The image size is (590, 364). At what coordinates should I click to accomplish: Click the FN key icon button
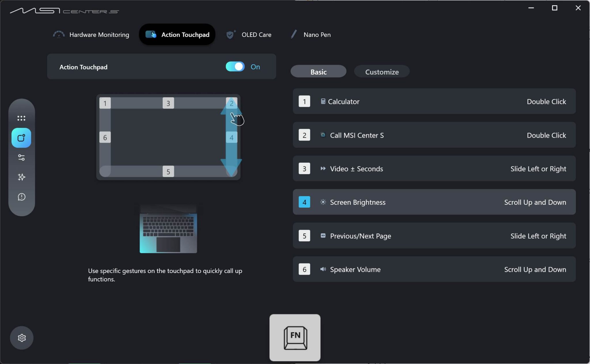[x=295, y=338]
